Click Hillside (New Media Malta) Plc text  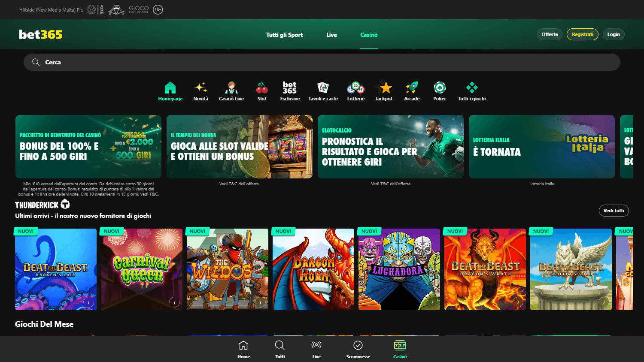point(51,10)
